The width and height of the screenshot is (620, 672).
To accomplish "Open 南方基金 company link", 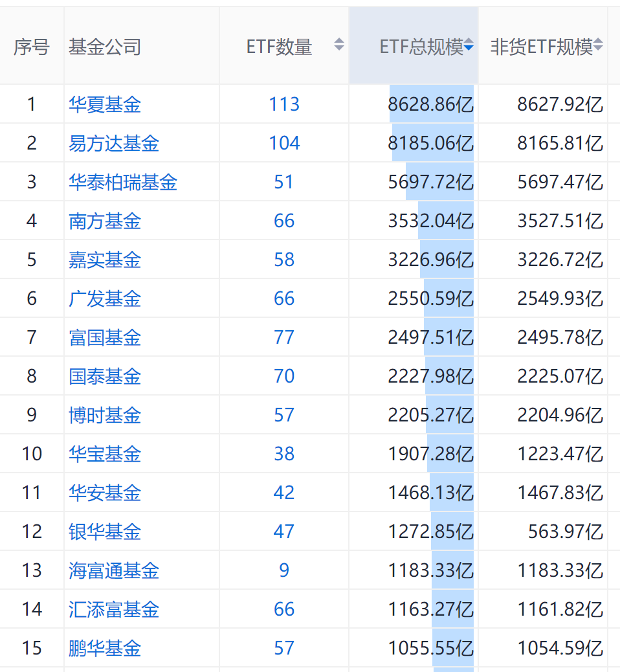I will click(105, 221).
